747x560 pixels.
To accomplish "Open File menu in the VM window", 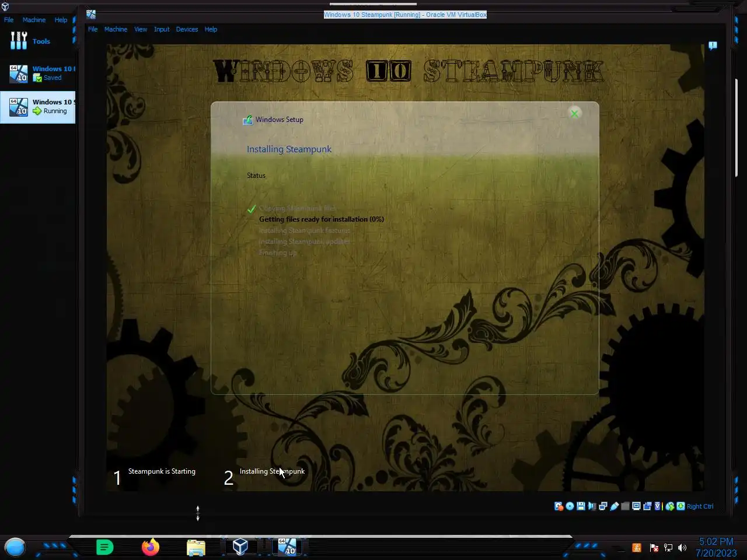I will tap(93, 29).
